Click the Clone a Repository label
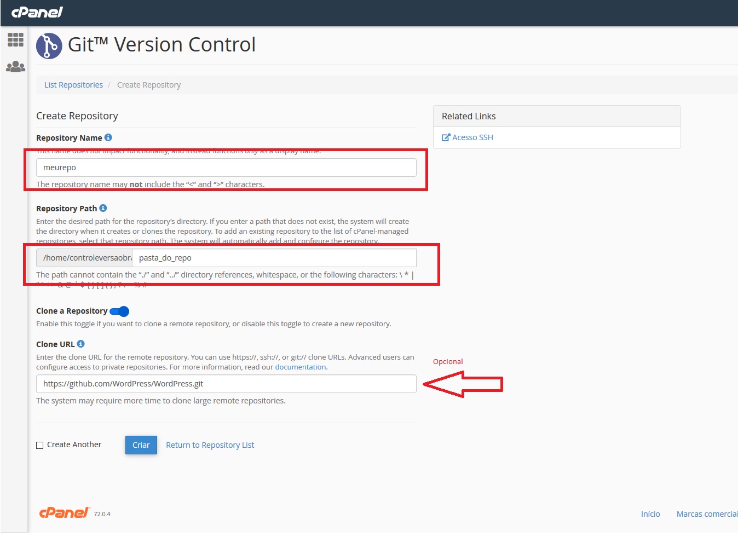This screenshot has height=560, width=738. point(72,311)
